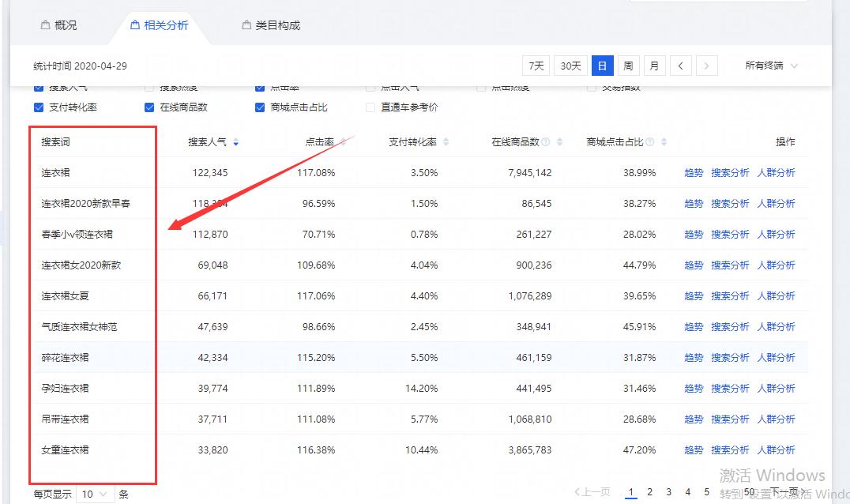Select the 30天 time range button
This screenshot has width=850, height=504.
click(570, 66)
